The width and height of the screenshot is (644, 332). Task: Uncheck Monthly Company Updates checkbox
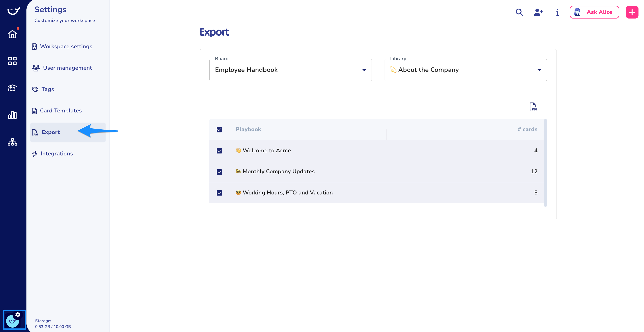click(x=219, y=172)
